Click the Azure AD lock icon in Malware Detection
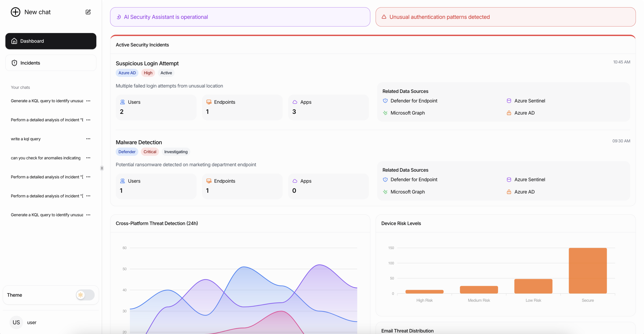This screenshot has width=644, height=334. pyautogui.click(x=509, y=192)
